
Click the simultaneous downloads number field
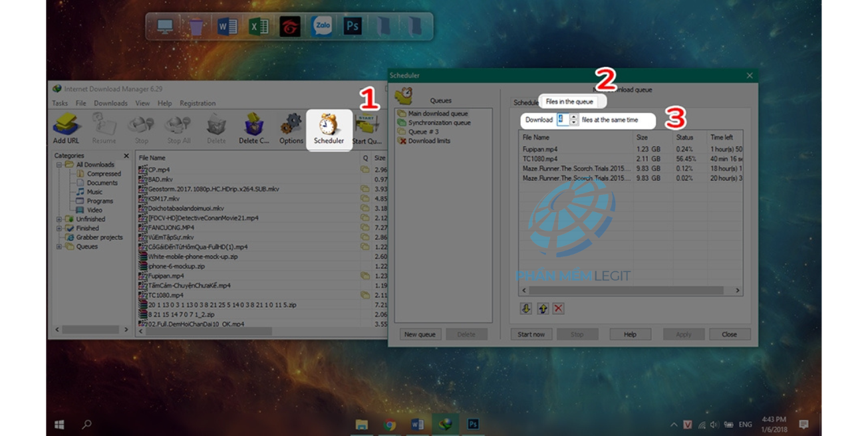(x=563, y=120)
